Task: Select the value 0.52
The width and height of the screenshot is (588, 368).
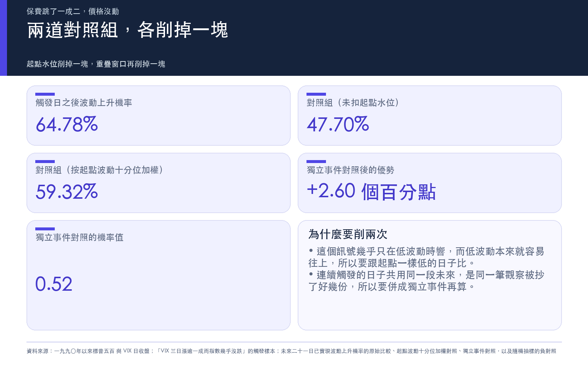Action: point(54,284)
